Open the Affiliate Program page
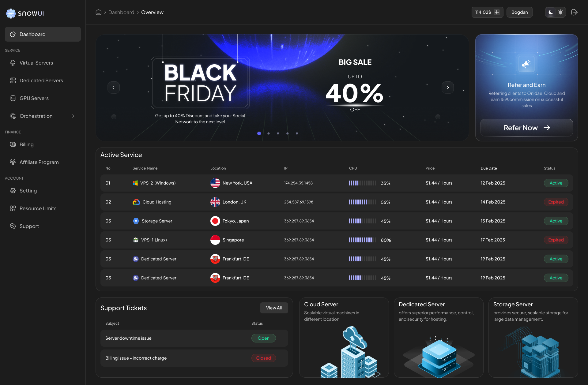 pyautogui.click(x=39, y=162)
